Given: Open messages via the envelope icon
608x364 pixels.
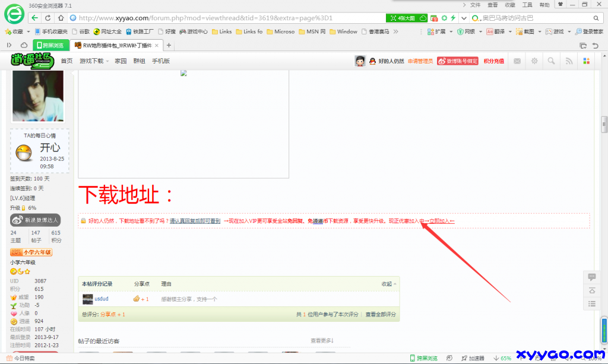Looking at the screenshot, I should click(517, 59).
